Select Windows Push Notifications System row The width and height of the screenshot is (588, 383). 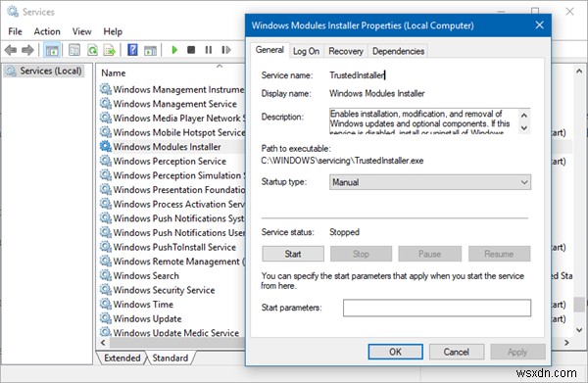pos(171,218)
